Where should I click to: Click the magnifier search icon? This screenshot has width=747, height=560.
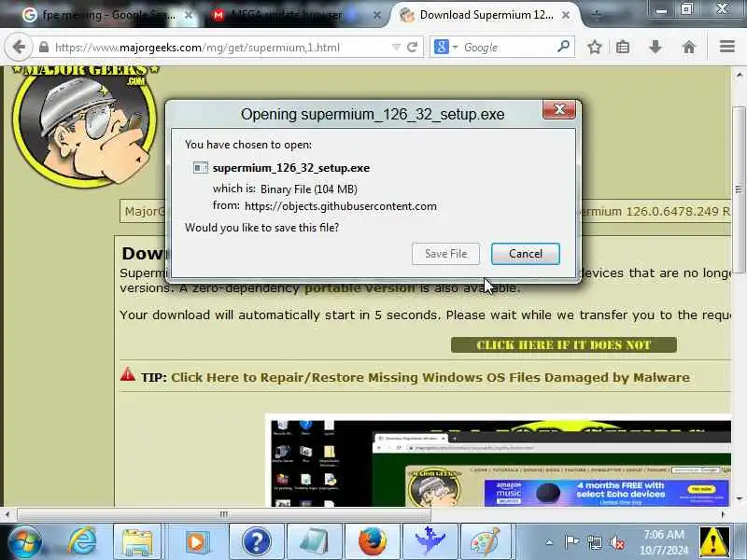coord(563,47)
